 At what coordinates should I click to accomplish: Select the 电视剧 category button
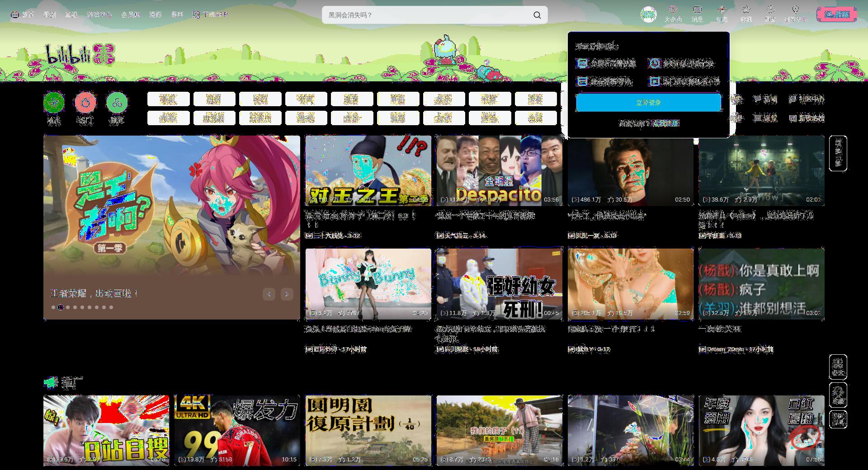coord(214,118)
